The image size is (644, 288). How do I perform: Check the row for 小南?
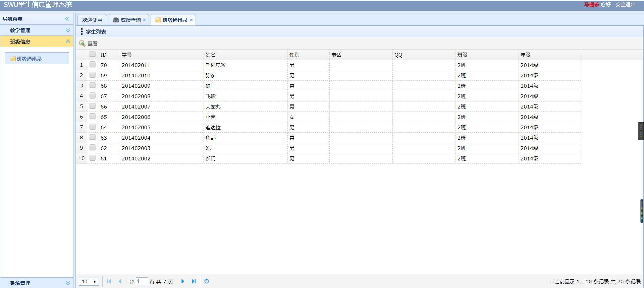(x=93, y=116)
